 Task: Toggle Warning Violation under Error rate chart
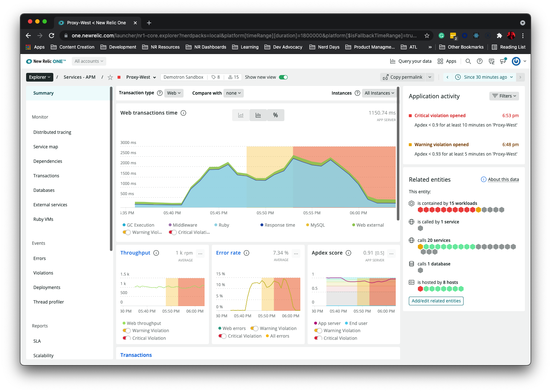[x=254, y=329]
